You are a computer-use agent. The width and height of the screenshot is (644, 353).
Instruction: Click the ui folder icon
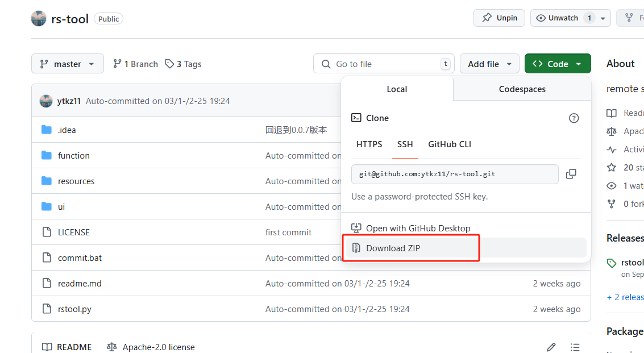[47, 207]
